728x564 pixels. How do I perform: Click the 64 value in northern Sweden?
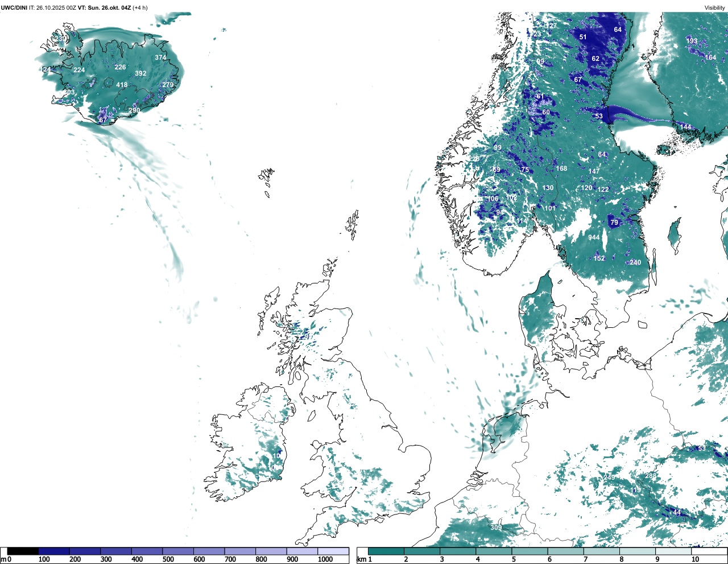[618, 30]
